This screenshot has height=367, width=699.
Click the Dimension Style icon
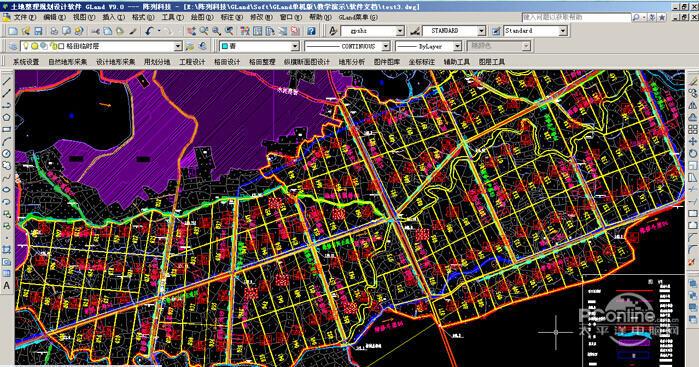[415, 31]
